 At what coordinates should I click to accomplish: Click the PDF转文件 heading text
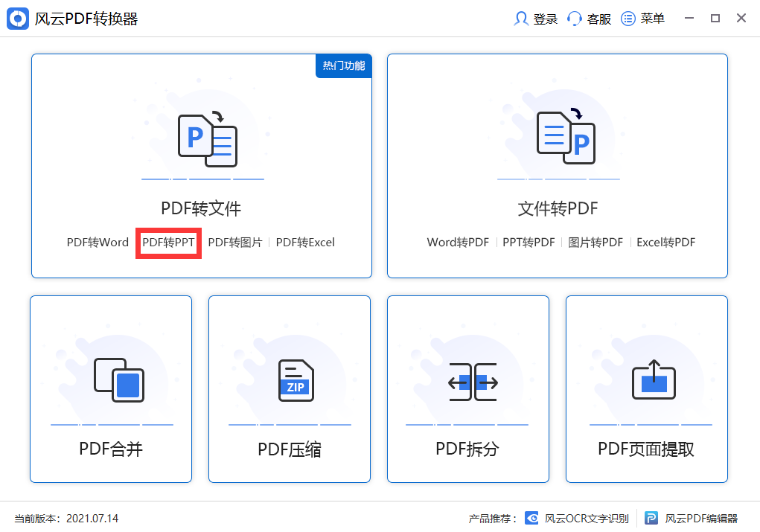coord(201,208)
